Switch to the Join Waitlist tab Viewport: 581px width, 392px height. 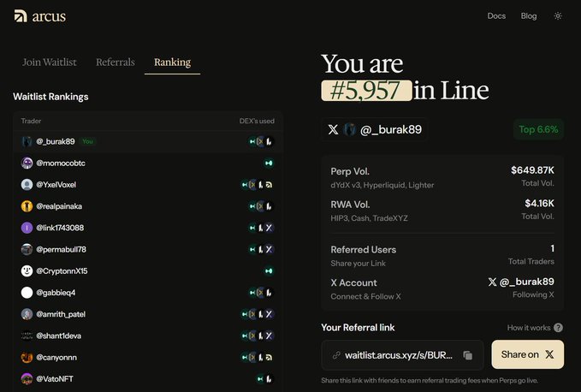coord(50,62)
